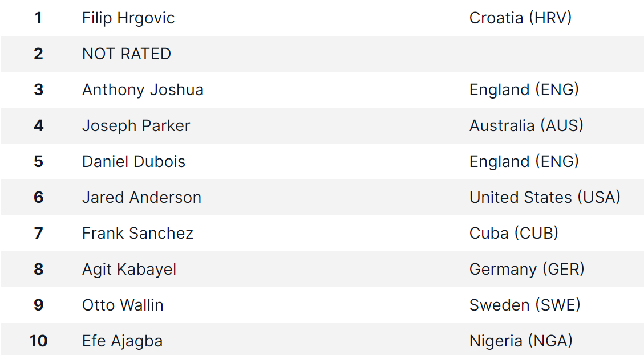Click Agit Kabayel in the list
Image resolution: width=644 pixels, height=355 pixels.
(129, 269)
